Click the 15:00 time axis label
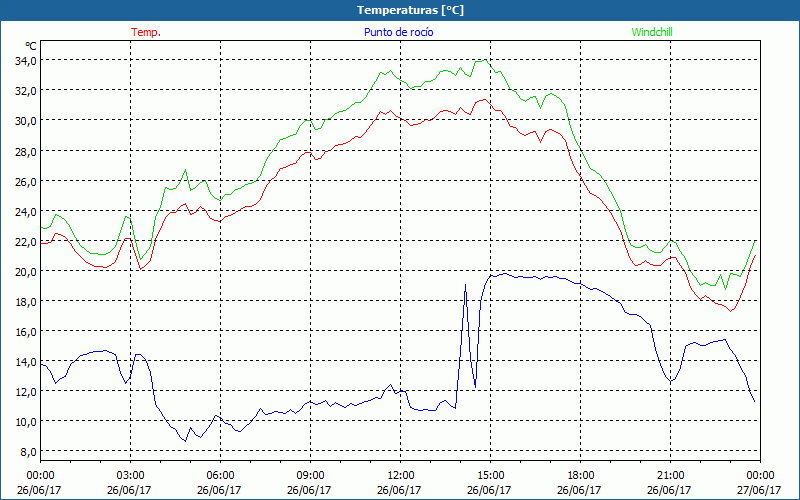 tap(490, 476)
